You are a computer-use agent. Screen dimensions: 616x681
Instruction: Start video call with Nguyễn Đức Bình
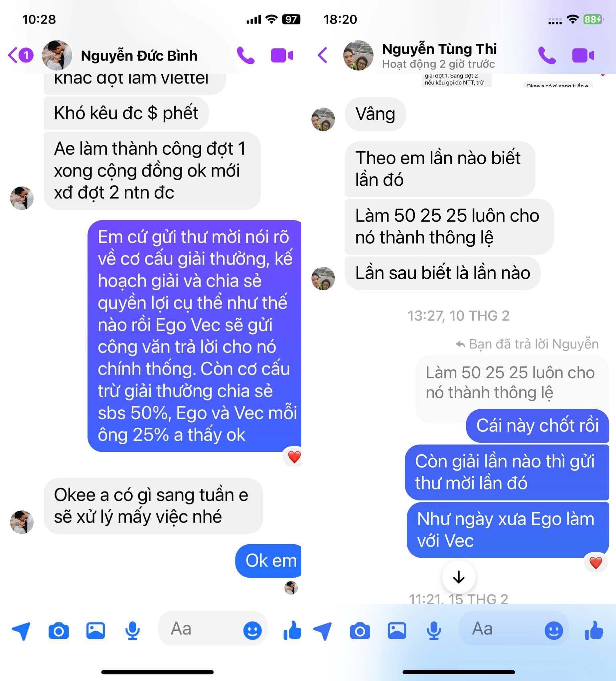click(281, 56)
